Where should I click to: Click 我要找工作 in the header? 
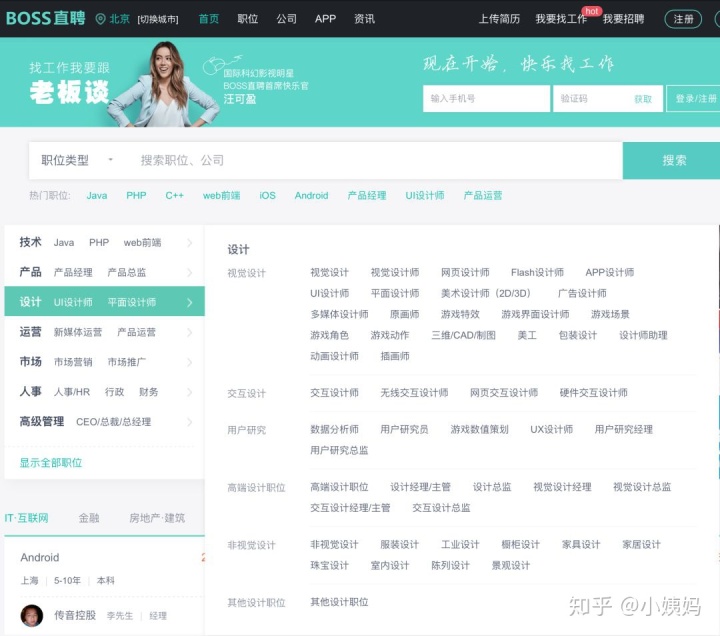[x=561, y=19]
